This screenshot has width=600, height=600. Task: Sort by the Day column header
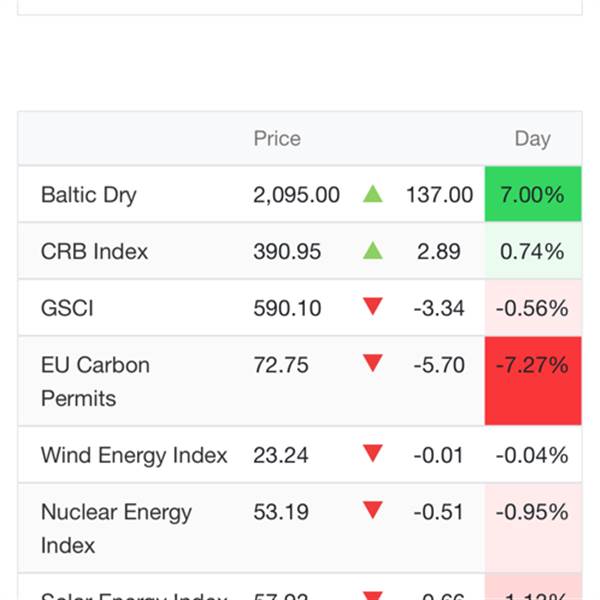click(532, 139)
